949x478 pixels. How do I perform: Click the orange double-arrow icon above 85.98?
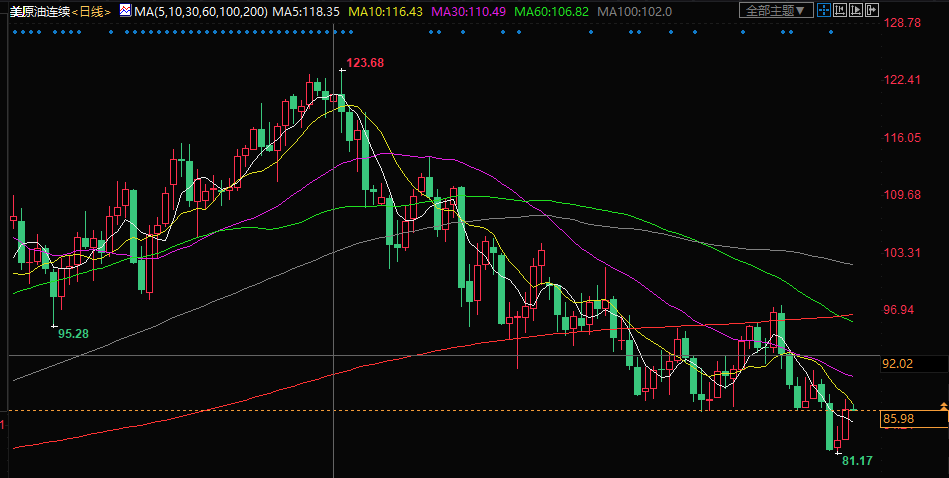(943, 405)
